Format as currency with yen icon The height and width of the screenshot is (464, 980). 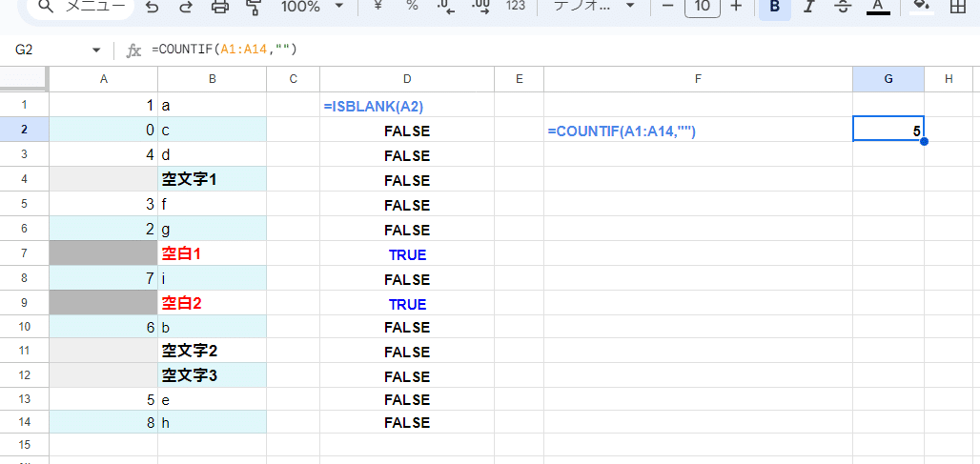click(378, 7)
